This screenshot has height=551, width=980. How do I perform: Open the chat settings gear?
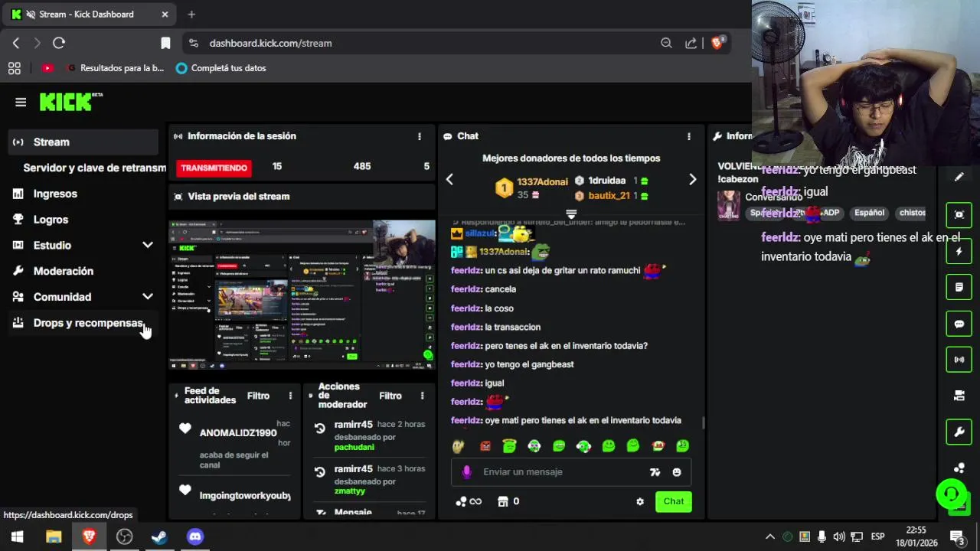click(x=640, y=502)
